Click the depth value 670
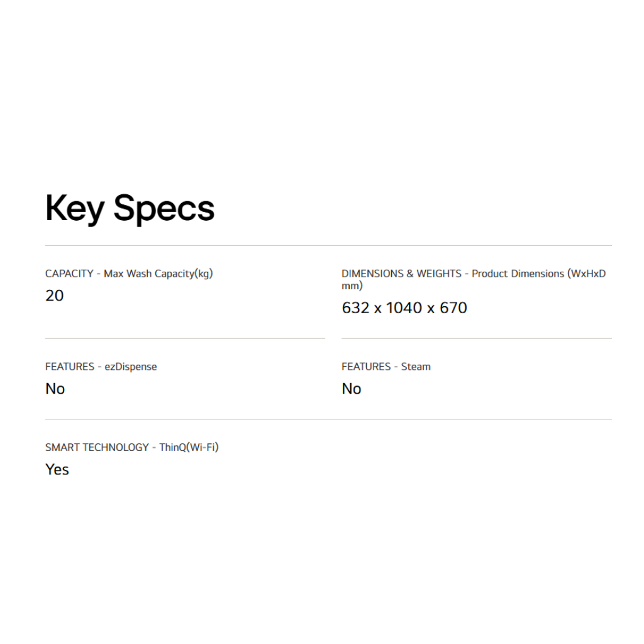The width and height of the screenshot is (644, 644). tap(453, 308)
